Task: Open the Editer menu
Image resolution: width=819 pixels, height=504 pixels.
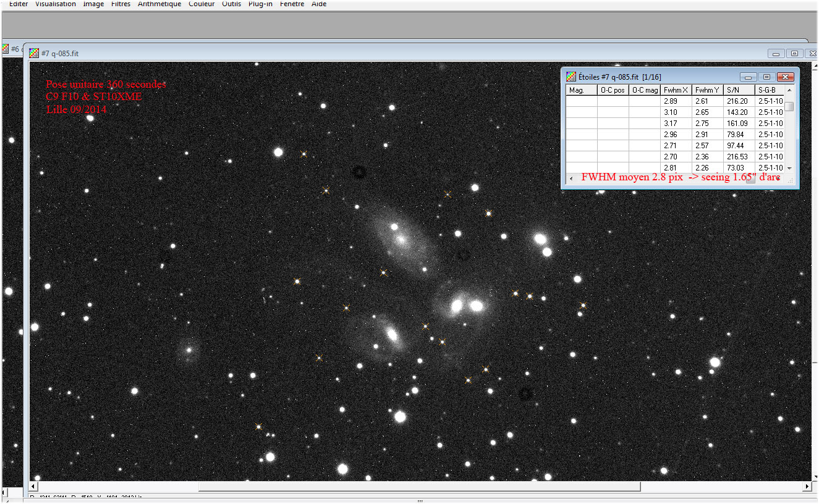Action: [x=19, y=4]
